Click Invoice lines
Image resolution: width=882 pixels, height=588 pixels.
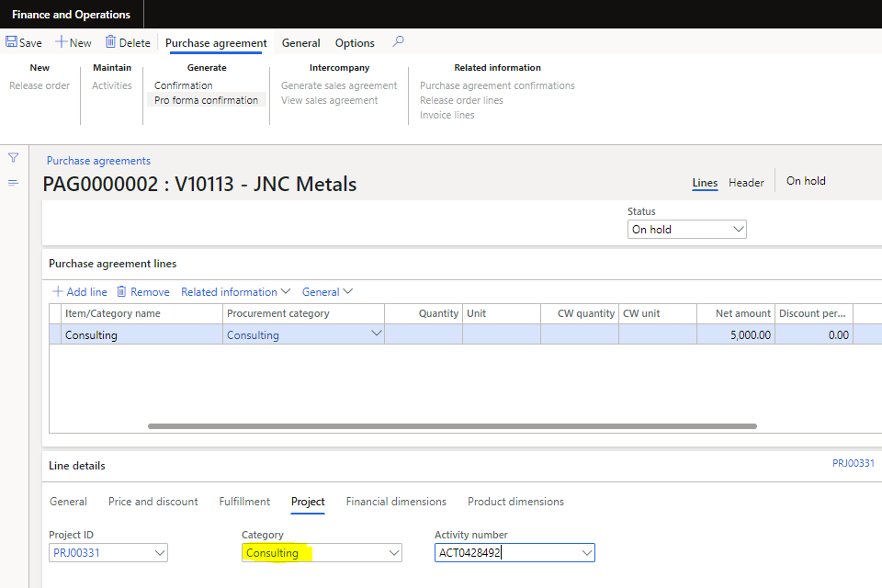click(447, 115)
